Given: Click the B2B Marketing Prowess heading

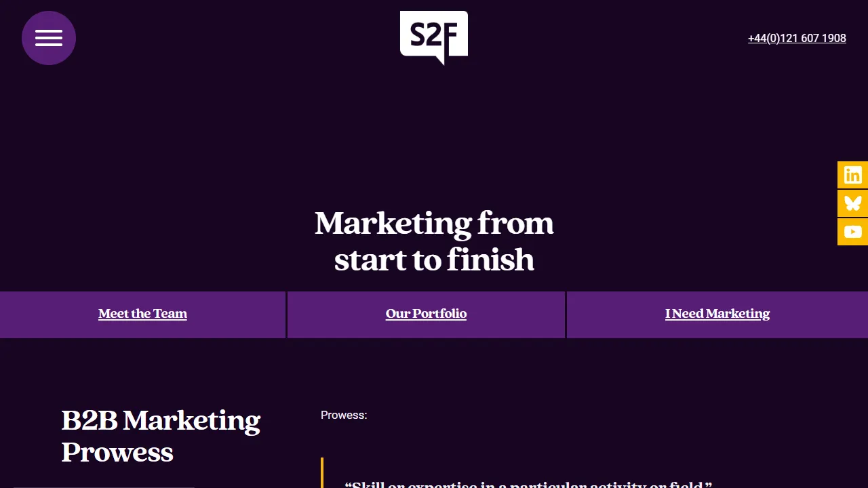Looking at the screenshot, I should tap(161, 436).
